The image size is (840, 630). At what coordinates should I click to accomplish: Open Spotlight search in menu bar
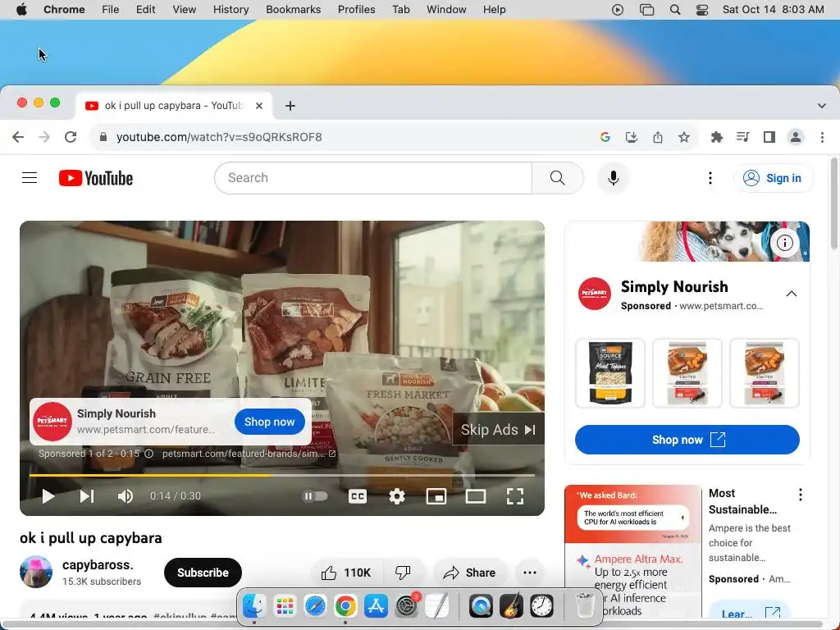[675, 10]
